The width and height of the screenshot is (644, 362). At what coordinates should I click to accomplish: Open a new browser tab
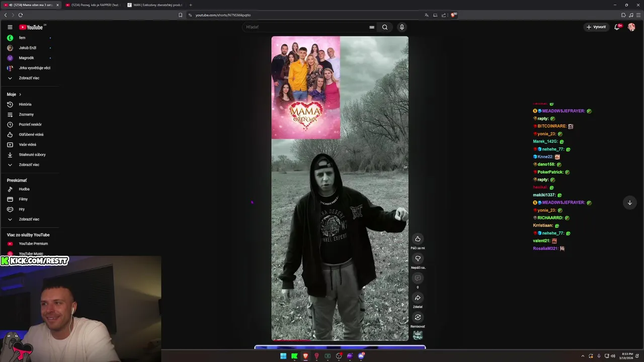click(191, 5)
